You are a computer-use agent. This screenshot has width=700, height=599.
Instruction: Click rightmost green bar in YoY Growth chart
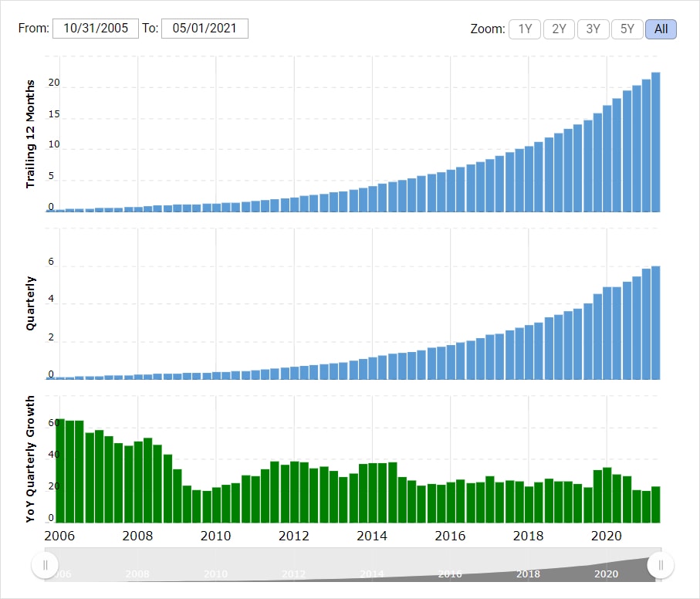coord(656,504)
